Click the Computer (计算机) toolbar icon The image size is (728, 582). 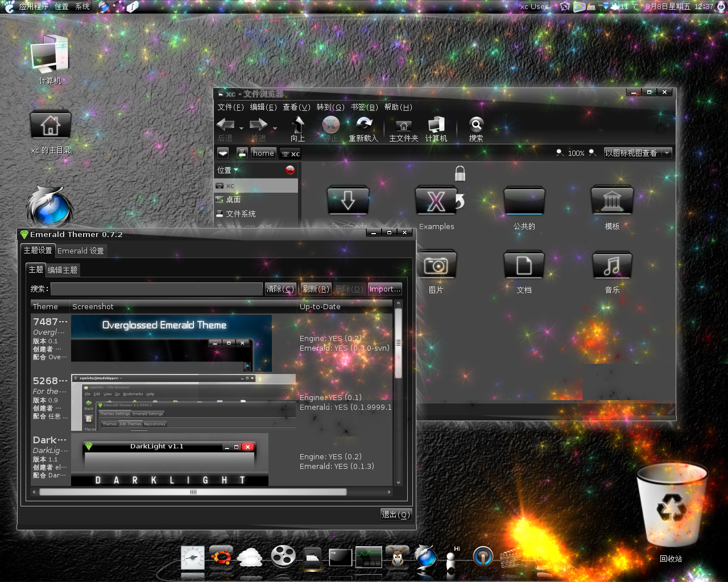click(x=436, y=124)
